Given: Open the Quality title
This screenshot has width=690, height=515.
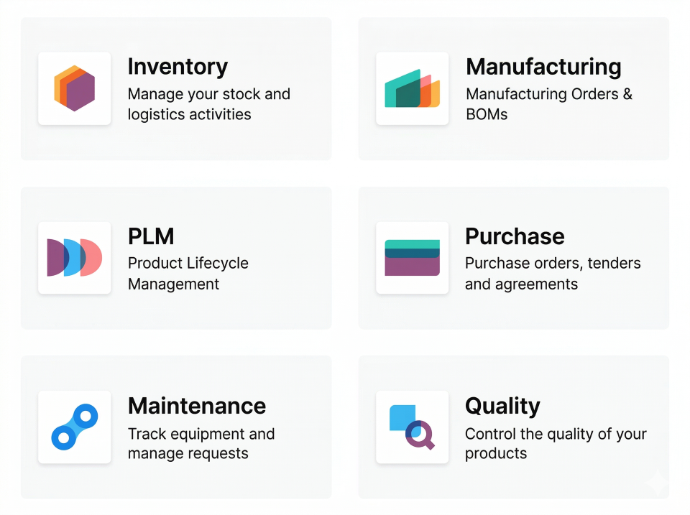Looking at the screenshot, I should tap(503, 407).
